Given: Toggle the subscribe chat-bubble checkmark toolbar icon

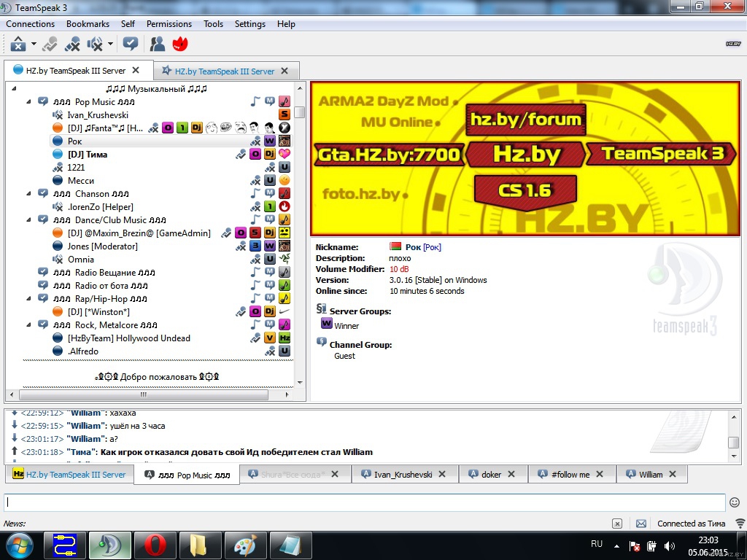Looking at the screenshot, I should pos(130,44).
